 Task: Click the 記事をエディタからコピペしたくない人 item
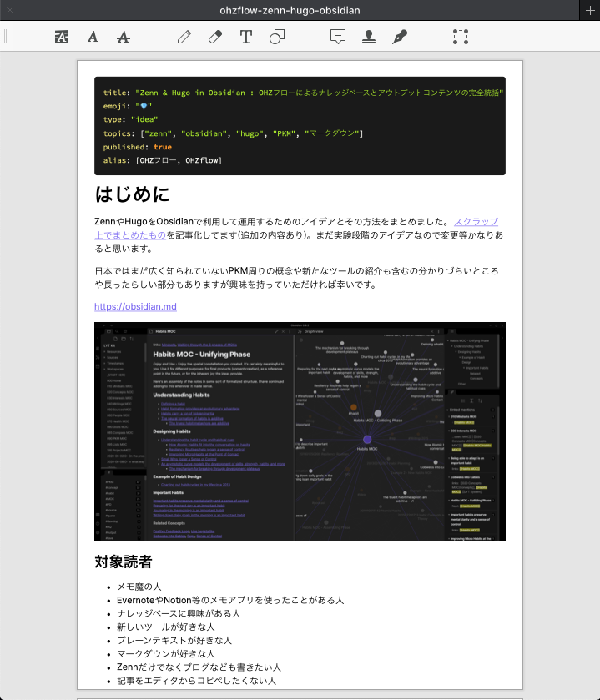(x=196, y=680)
